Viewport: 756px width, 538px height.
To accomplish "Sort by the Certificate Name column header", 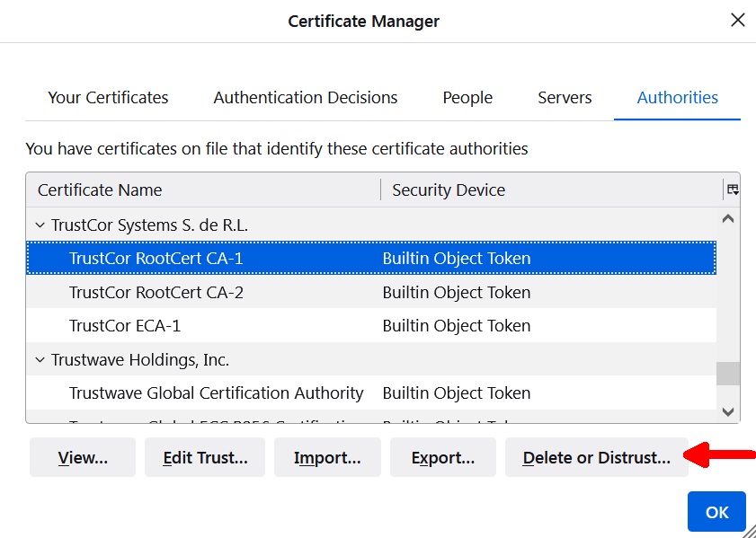I will [x=100, y=190].
